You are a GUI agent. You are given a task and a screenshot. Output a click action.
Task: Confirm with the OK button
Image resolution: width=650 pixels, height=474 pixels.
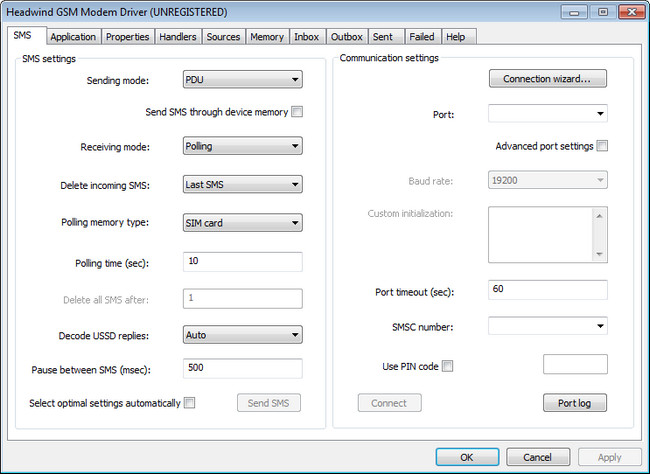467,457
